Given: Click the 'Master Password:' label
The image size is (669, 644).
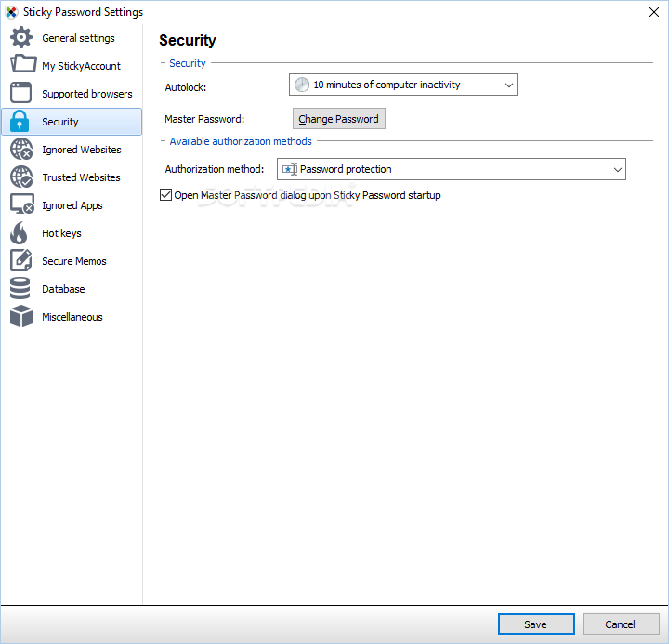Looking at the screenshot, I should (204, 119).
